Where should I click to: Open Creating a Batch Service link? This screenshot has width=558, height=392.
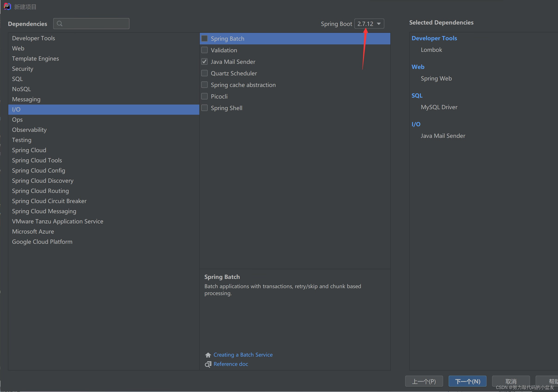243,355
